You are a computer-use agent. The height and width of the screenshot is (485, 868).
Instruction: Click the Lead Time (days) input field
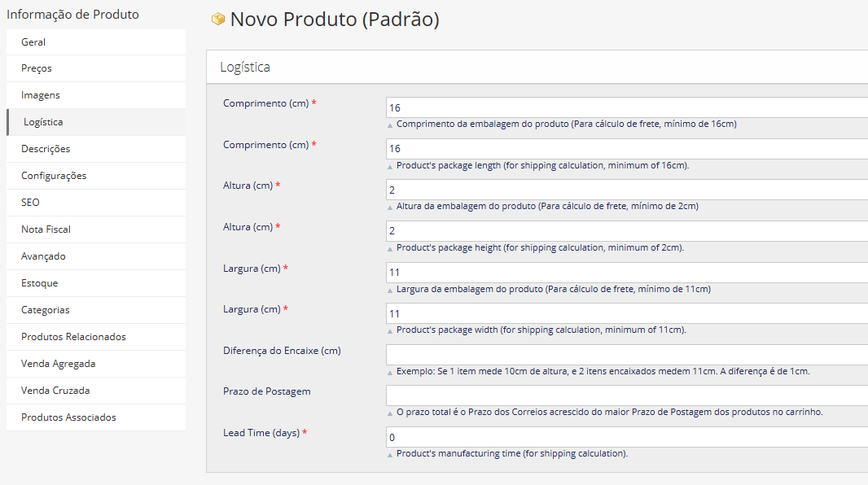tap(626, 437)
